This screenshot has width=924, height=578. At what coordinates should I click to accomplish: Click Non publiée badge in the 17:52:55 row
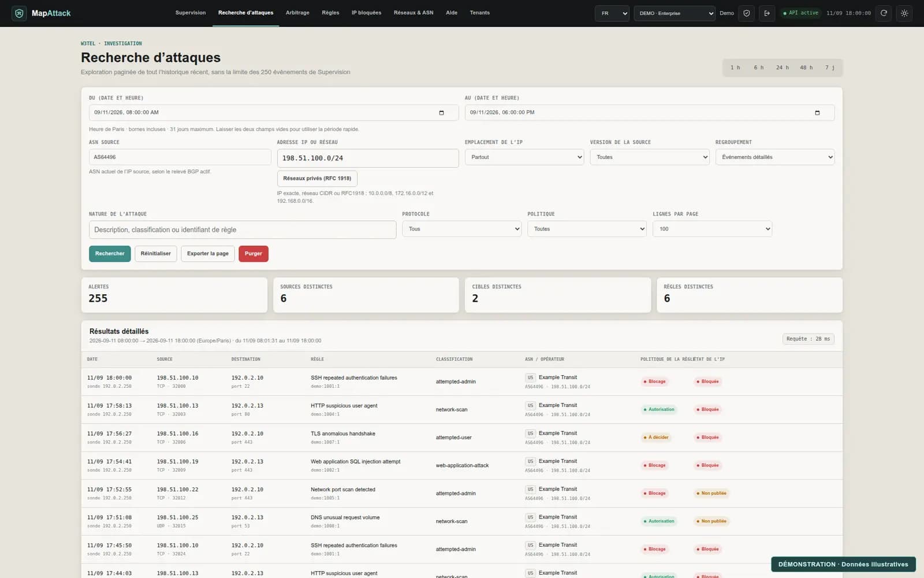pos(711,493)
